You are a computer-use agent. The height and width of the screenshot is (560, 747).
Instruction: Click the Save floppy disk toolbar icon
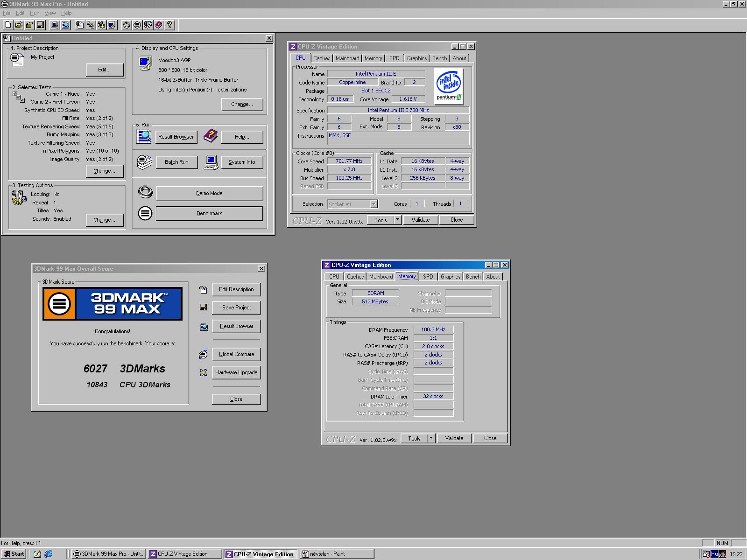tap(40, 25)
